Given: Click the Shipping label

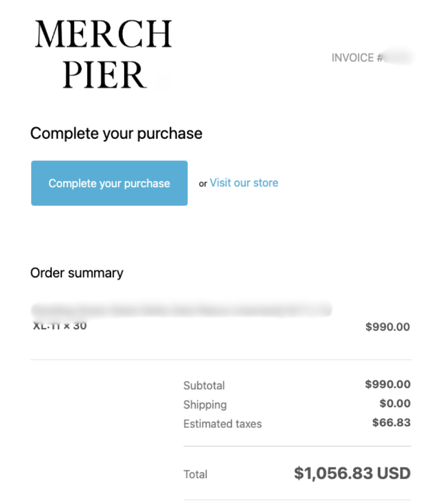Looking at the screenshot, I should [205, 405].
